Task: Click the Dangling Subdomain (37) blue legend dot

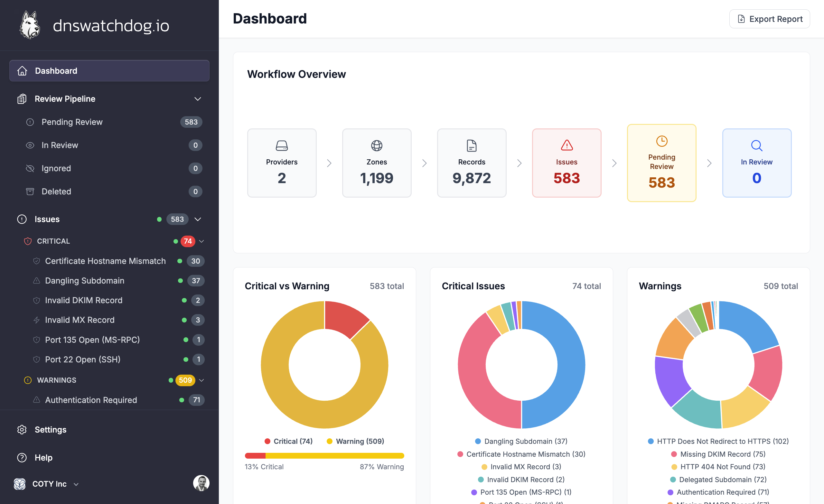Action: click(478, 442)
